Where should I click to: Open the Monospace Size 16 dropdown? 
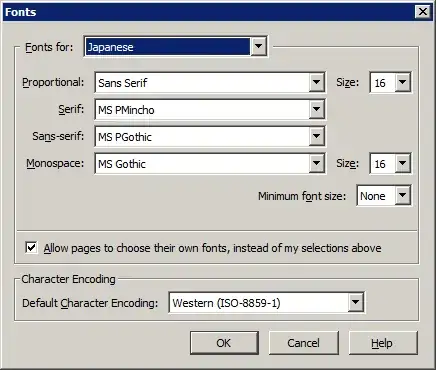[391, 164]
